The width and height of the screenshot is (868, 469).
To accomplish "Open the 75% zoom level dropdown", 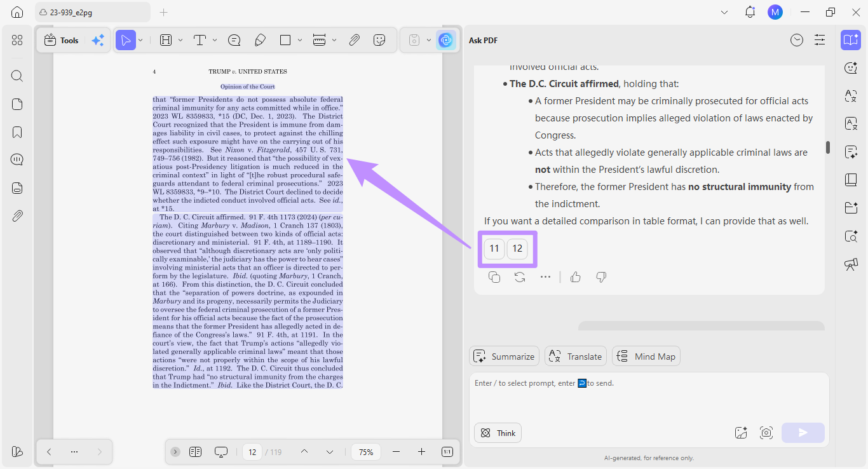I will [x=366, y=452].
